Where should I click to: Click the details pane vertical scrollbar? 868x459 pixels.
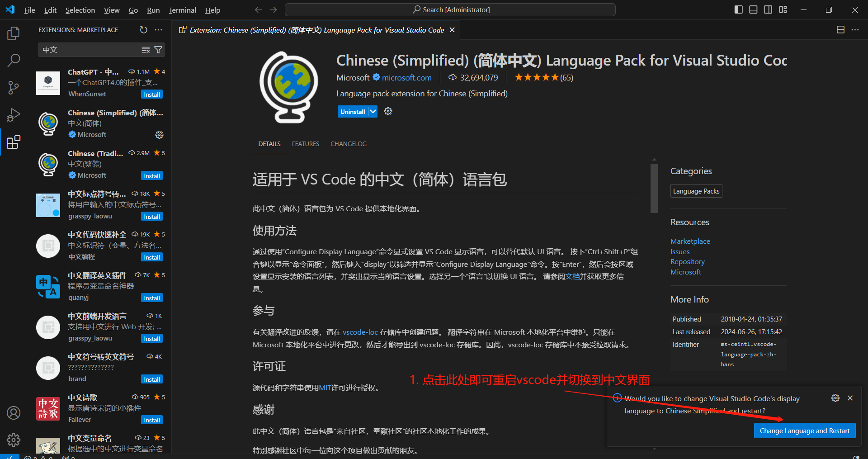point(654,188)
